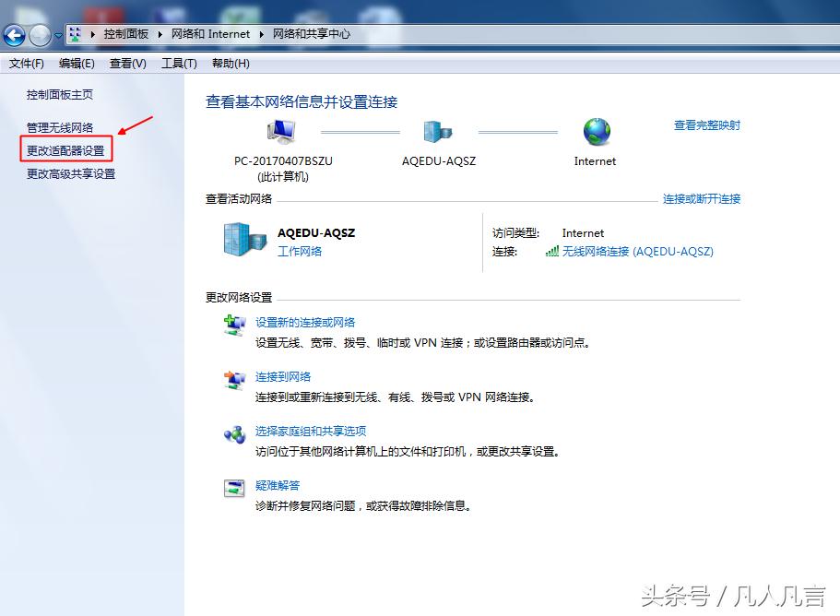Click the back navigation arrow
The image size is (840, 616).
point(14,34)
